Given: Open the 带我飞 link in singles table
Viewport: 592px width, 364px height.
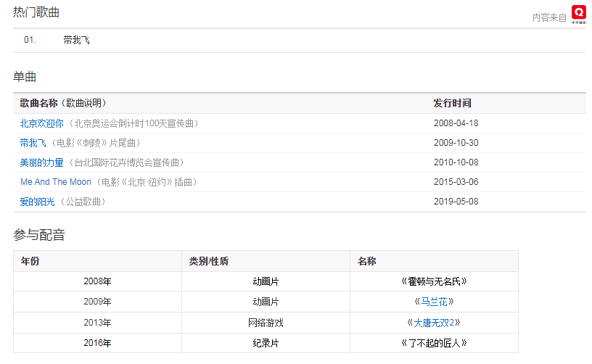Looking at the screenshot, I should pyautogui.click(x=33, y=143).
